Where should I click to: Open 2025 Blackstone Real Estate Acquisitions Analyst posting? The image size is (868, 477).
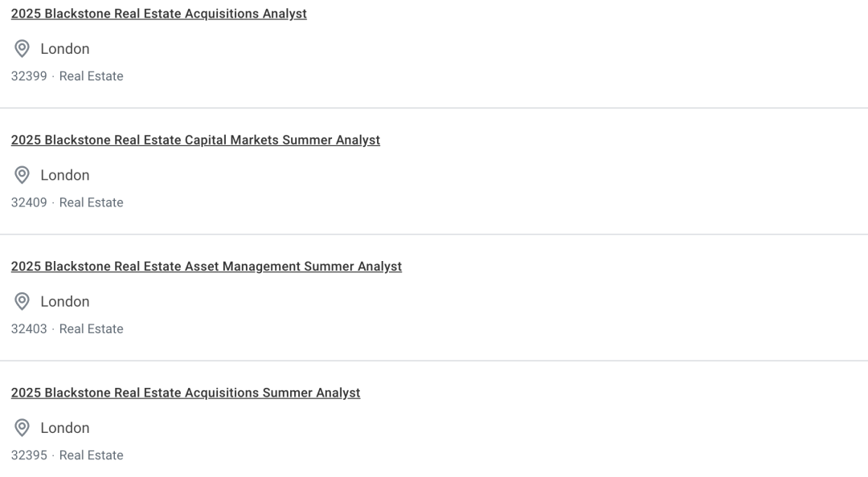click(159, 14)
